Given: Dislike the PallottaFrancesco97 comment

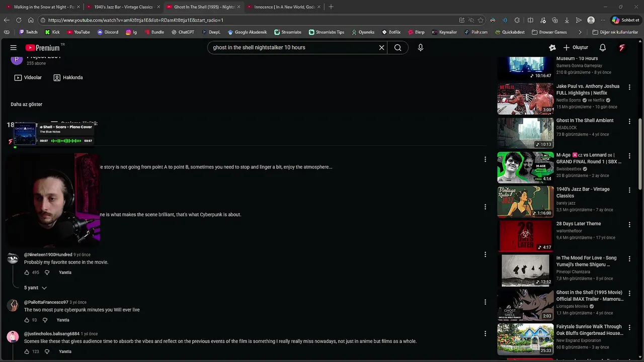Looking at the screenshot, I should coord(45,320).
